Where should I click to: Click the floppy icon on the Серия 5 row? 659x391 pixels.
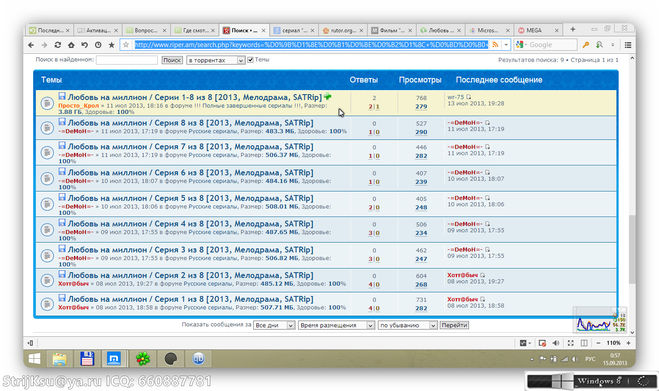click(x=62, y=197)
